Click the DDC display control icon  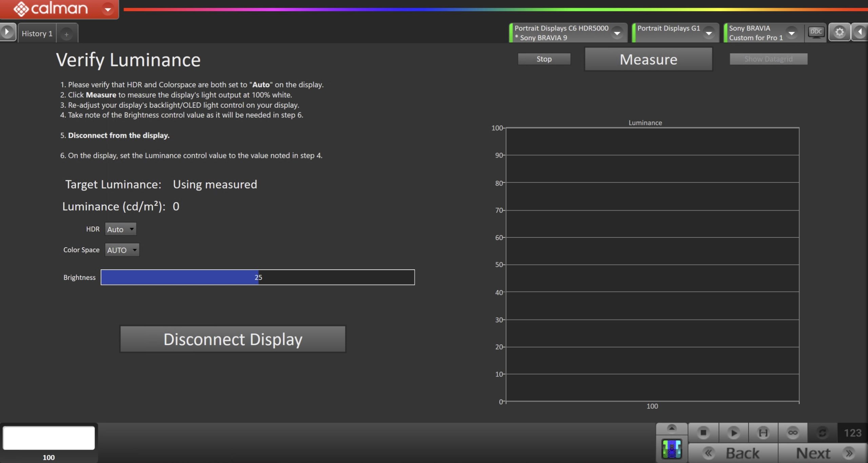pos(816,32)
